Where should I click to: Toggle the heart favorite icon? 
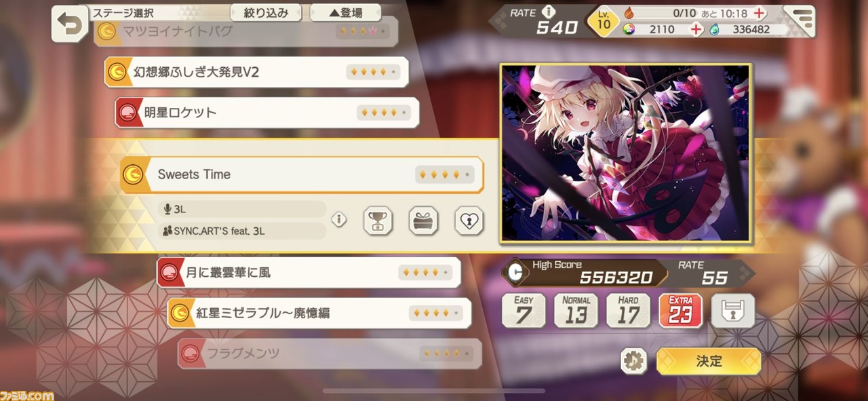469,221
